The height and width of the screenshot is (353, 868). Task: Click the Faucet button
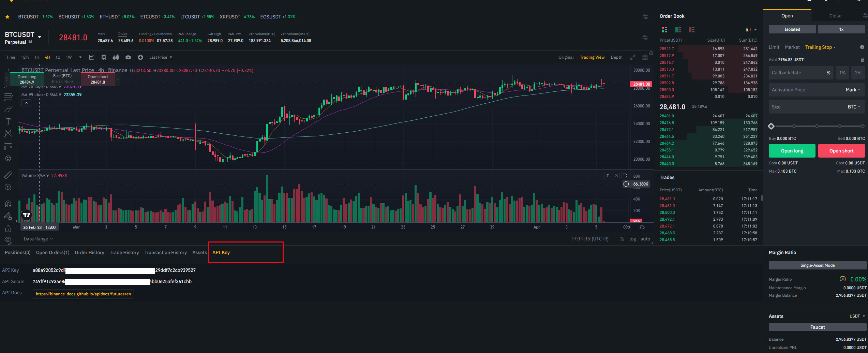pyautogui.click(x=818, y=327)
